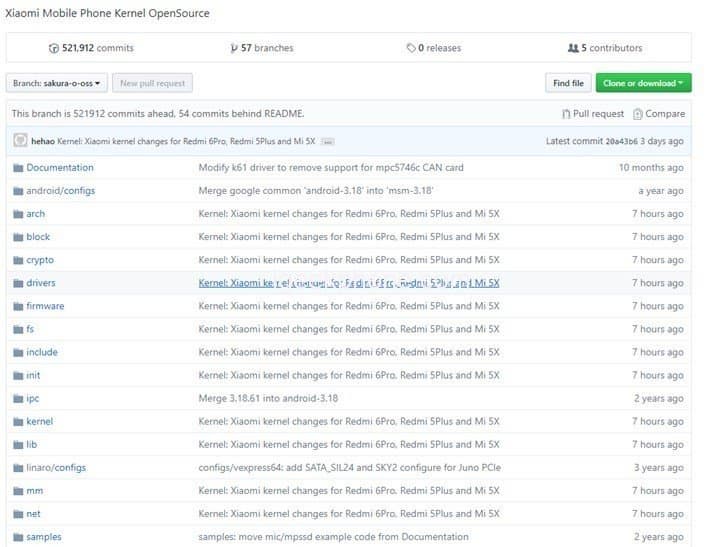Viewport: 728px width, 547px height.
Task: Open the 57 branches tab
Action: [264, 48]
